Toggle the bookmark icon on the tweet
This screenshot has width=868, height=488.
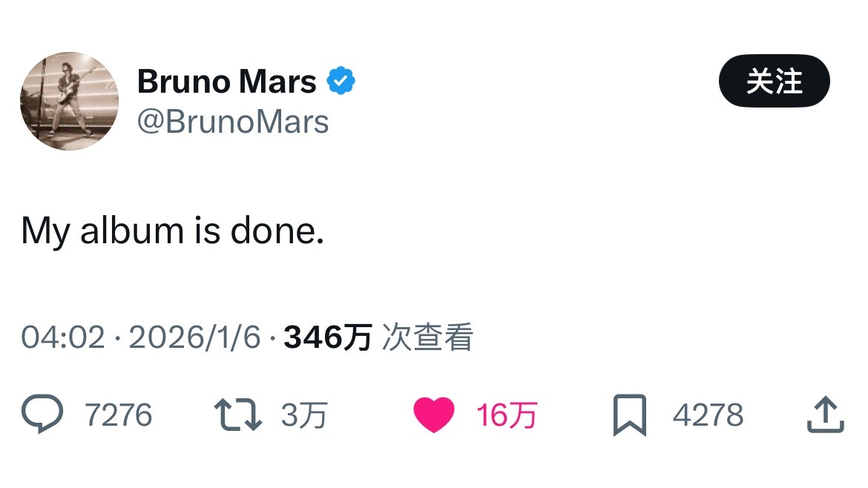tap(629, 415)
